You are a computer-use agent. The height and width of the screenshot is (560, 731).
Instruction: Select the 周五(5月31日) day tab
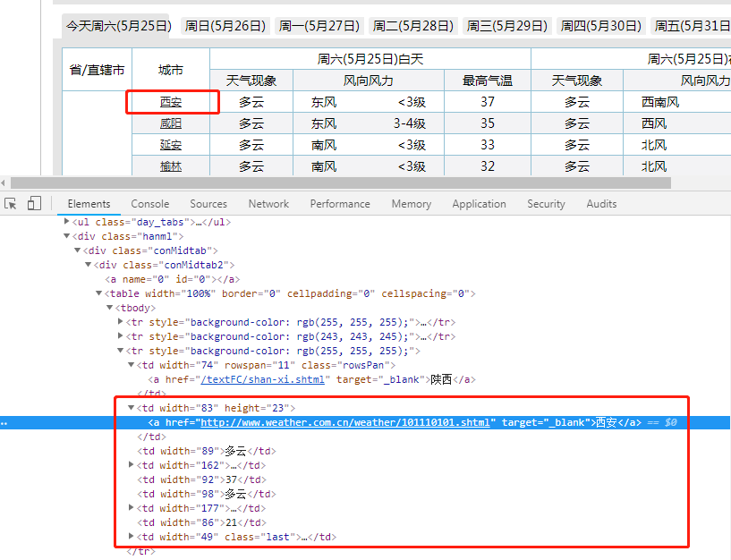point(691,26)
